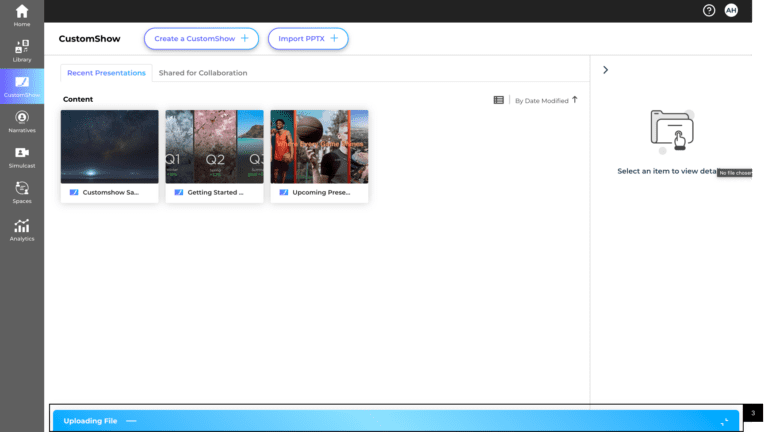Reverse sort order with the arrow icon
768x432 pixels.
(575, 99)
